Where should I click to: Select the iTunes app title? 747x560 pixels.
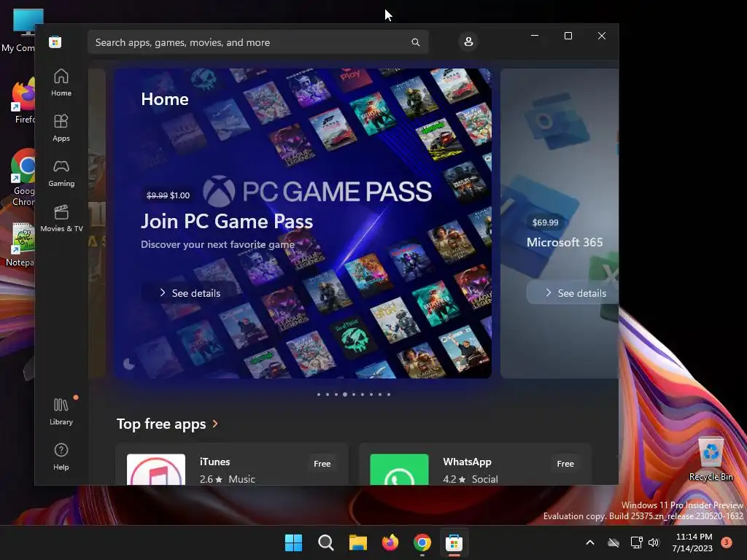[215, 462]
